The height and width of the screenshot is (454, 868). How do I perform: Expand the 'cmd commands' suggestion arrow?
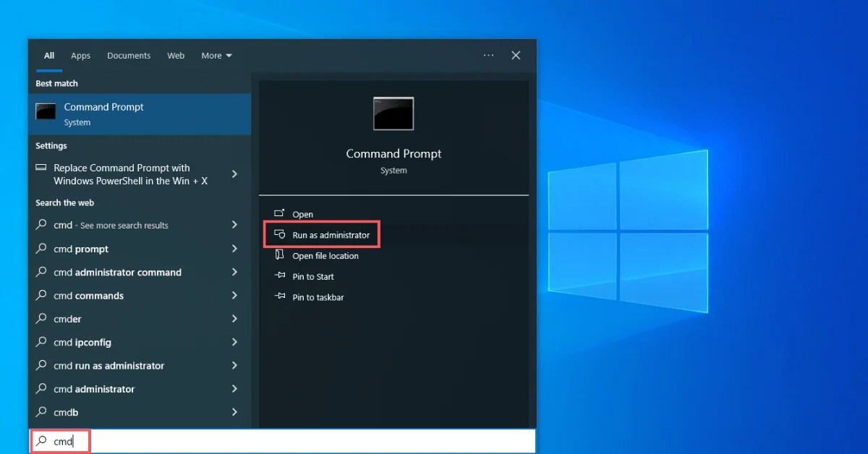point(234,296)
